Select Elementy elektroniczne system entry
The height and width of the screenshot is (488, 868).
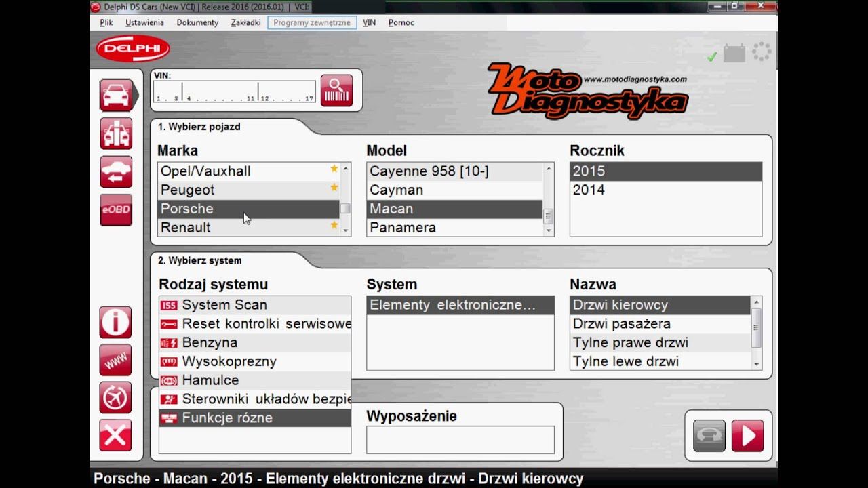460,305
